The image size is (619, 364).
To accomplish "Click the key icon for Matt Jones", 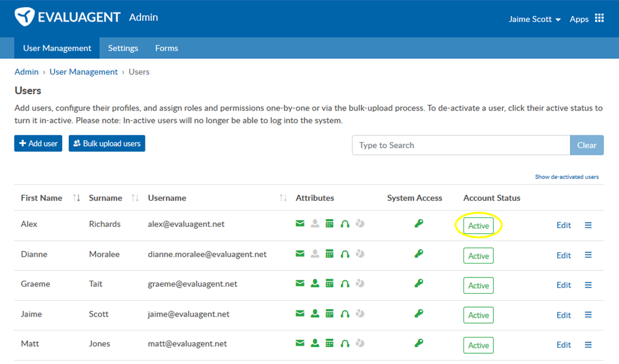I will 419,343.
